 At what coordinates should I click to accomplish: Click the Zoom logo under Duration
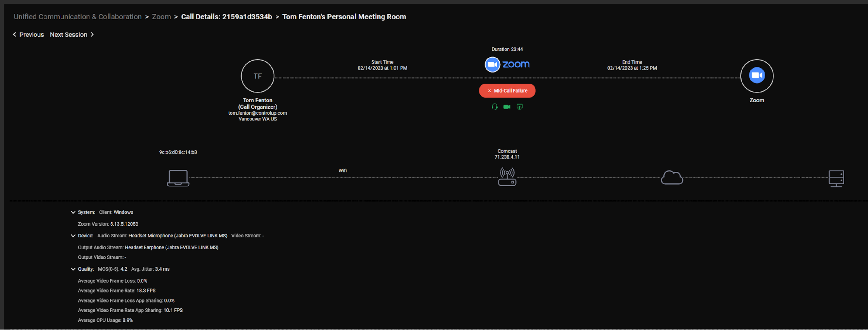507,64
